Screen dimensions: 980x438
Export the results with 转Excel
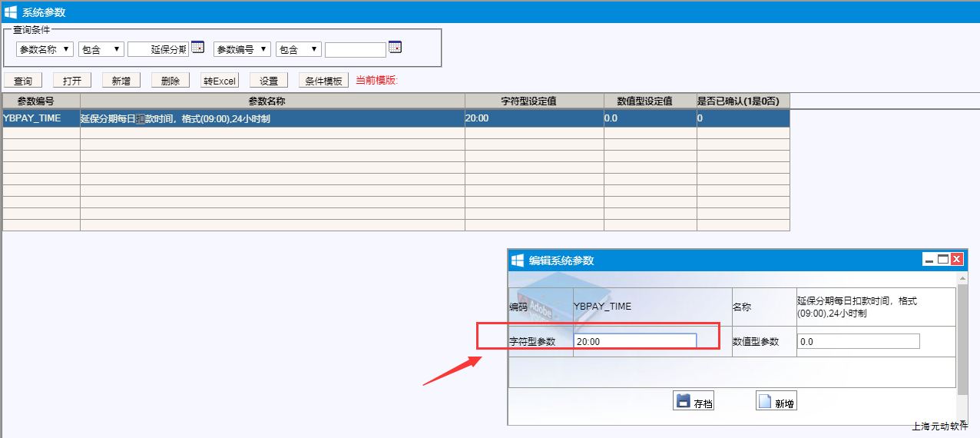point(220,81)
